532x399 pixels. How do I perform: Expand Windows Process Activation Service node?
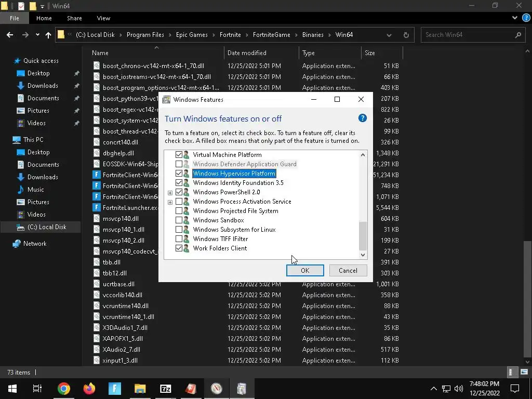170,202
